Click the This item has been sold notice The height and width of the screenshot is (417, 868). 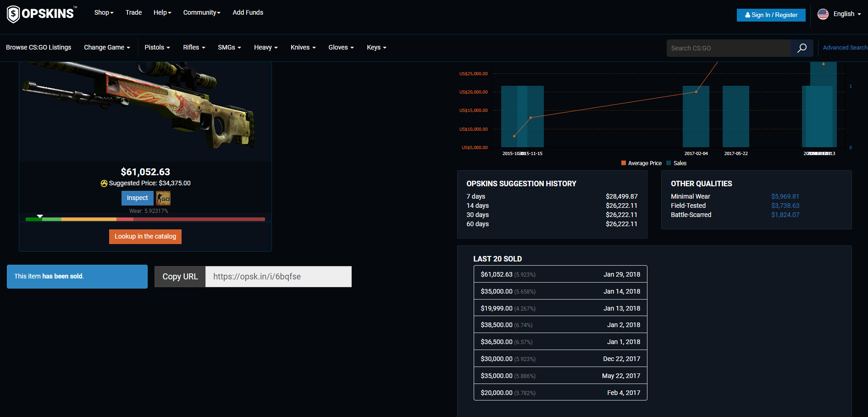[77, 277]
